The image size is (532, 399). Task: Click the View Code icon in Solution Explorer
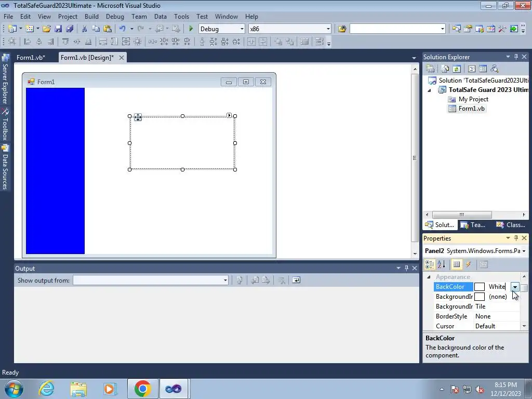pos(472,69)
